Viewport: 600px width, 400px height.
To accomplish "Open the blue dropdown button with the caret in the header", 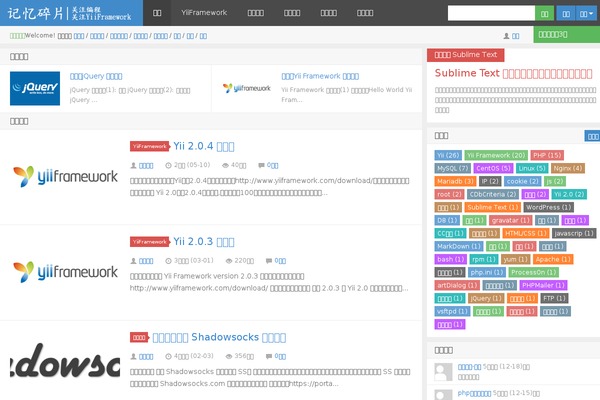I will pos(586,13).
